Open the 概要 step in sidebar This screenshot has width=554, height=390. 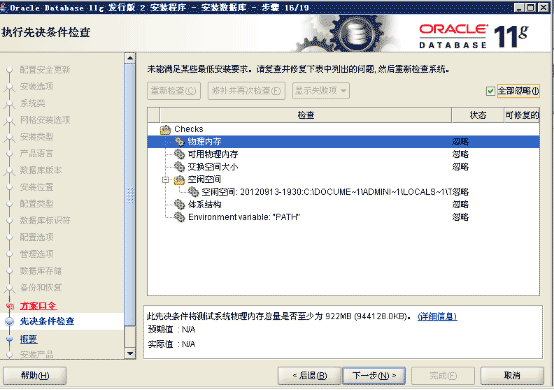(29, 339)
